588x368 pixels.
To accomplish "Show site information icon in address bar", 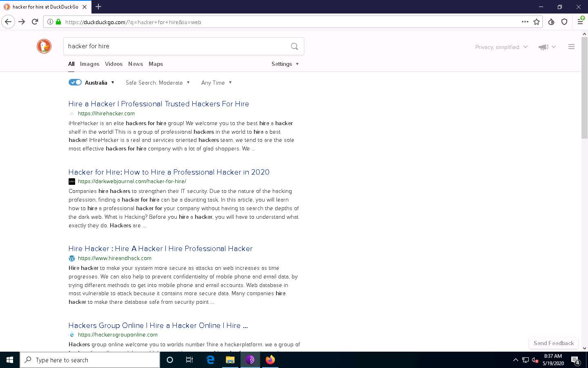I will (50, 22).
